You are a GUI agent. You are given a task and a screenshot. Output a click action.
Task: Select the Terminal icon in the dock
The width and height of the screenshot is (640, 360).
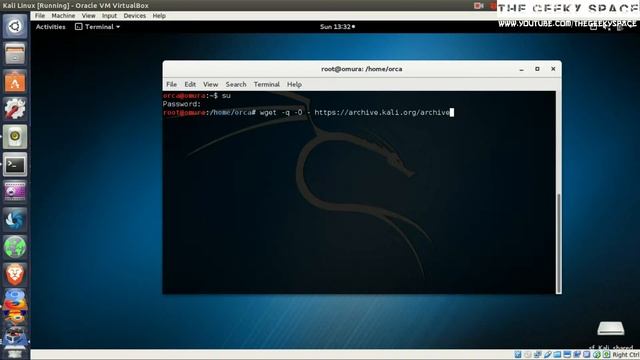(x=15, y=164)
